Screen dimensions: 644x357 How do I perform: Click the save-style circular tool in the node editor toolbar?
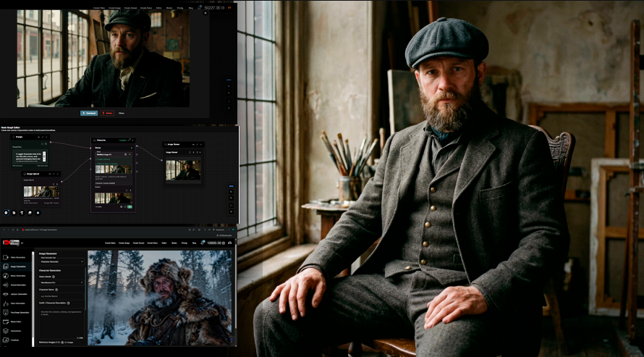pos(14,213)
